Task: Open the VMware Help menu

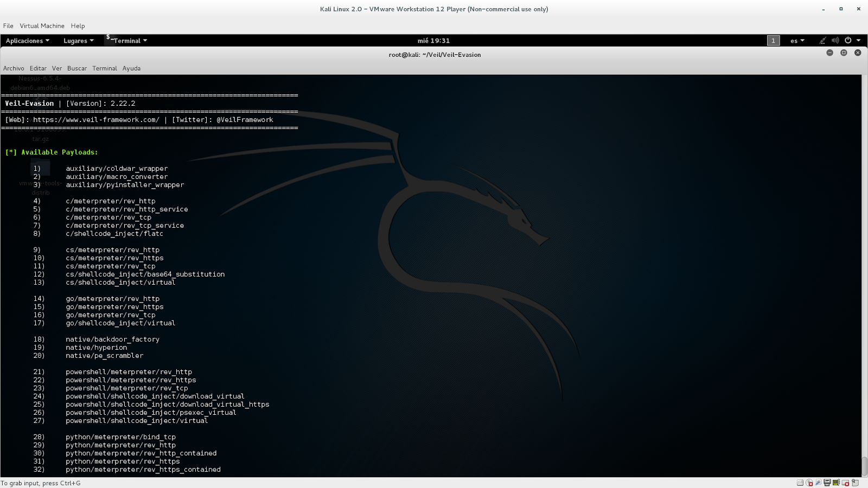Action: pos(78,26)
